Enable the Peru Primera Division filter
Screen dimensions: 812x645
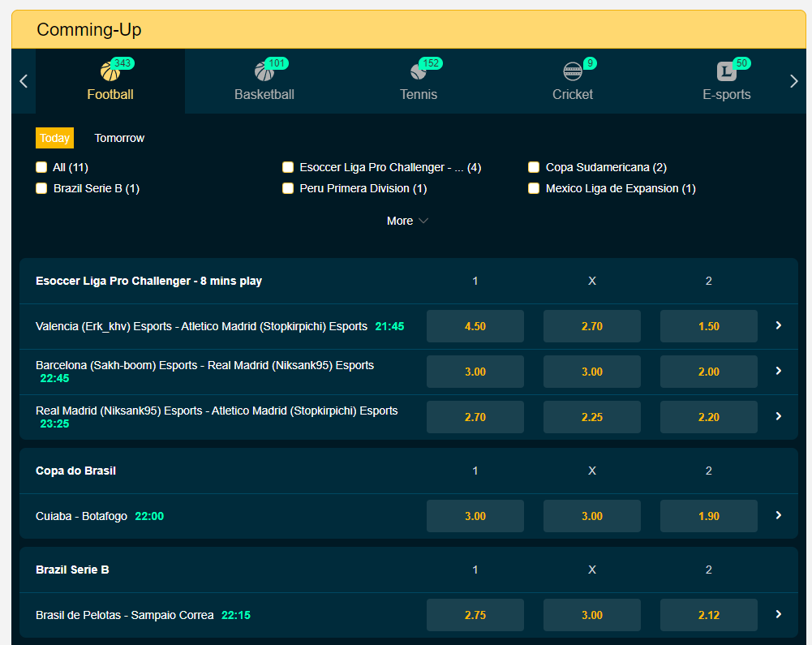288,188
